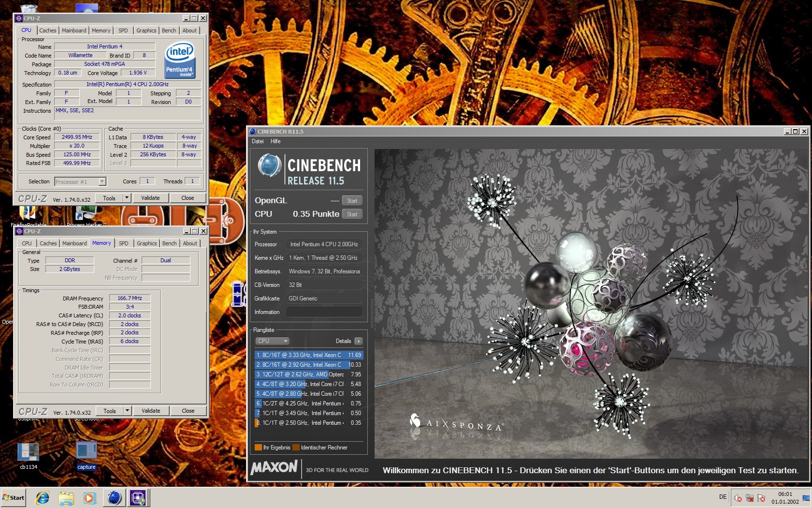This screenshot has width=812, height=508.
Task: Click the rendered scene viewport in Cinebench
Action: (x=591, y=303)
